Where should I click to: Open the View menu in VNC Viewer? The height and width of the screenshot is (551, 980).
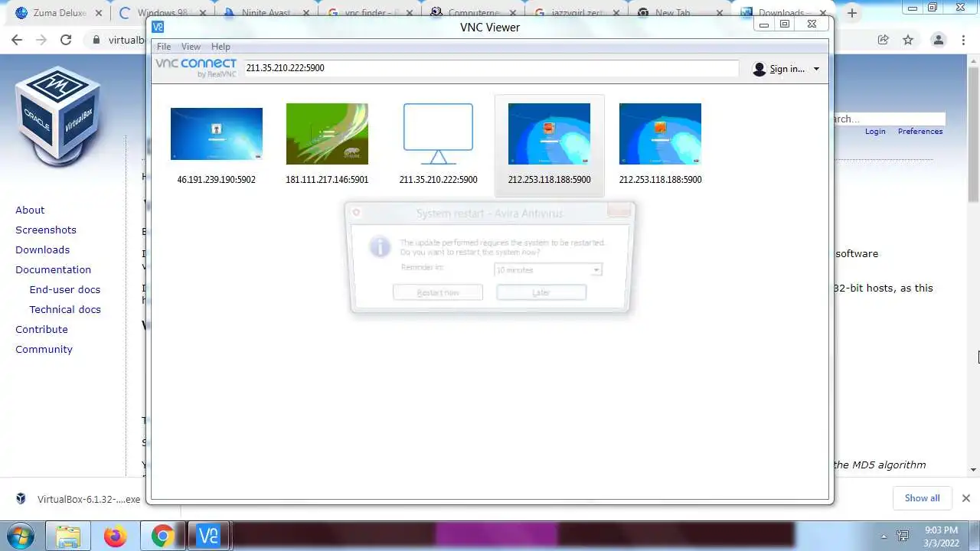pyautogui.click(x=191, y=47)
